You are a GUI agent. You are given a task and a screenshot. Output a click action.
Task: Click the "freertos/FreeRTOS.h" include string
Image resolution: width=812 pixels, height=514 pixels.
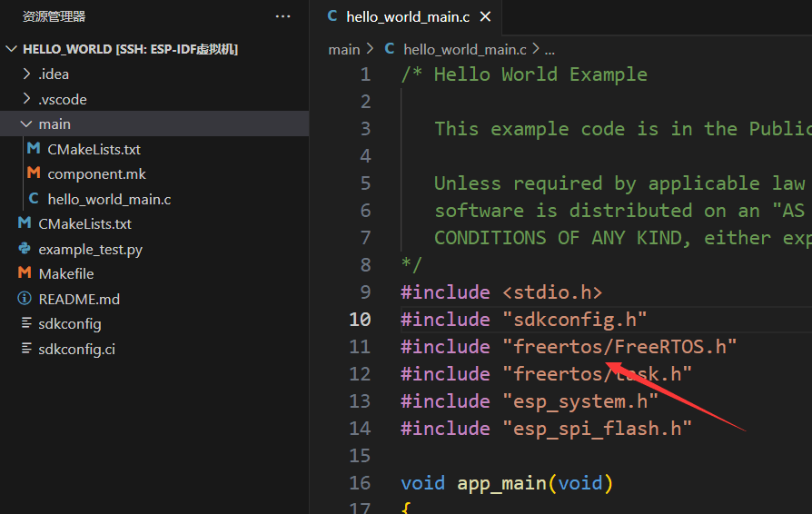tap(619, 347)
